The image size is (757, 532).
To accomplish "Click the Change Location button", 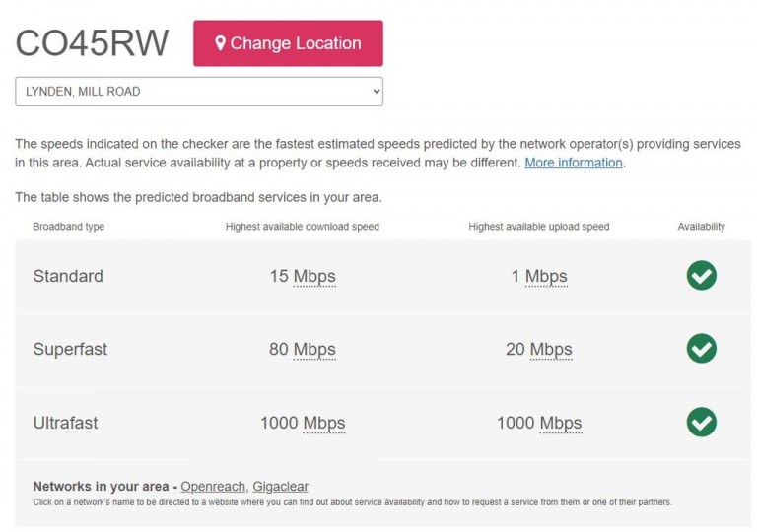I will 288,43.
